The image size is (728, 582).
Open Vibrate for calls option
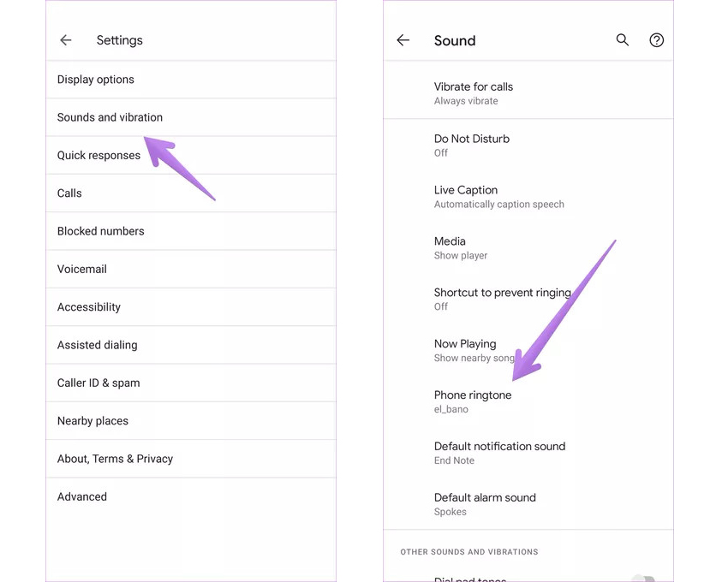[x=474, y=93]
